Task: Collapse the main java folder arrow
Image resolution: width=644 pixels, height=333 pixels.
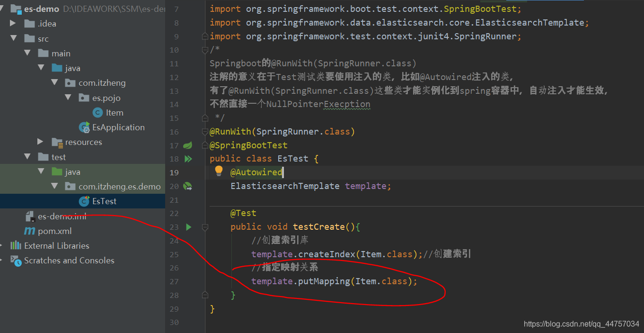Action: [x=41, y=68]
